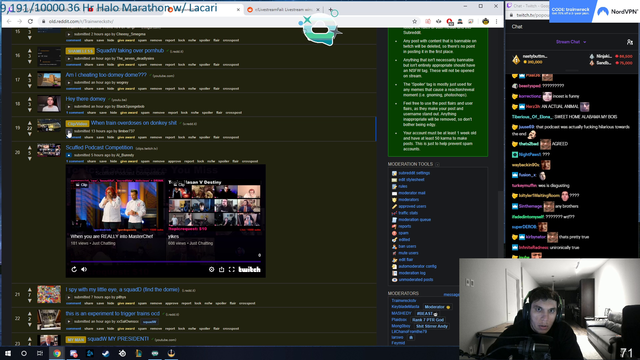Collapse the Moderation Tools section toggle

(437, 164)
